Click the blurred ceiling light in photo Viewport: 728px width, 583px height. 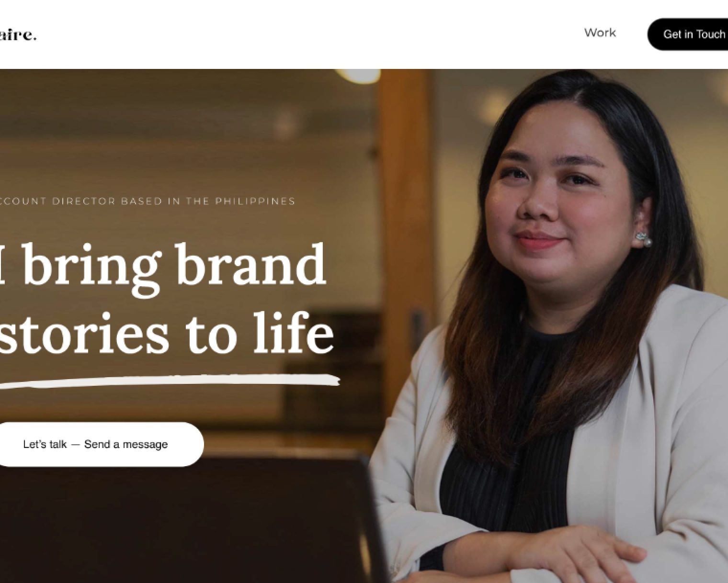point(357,75)
